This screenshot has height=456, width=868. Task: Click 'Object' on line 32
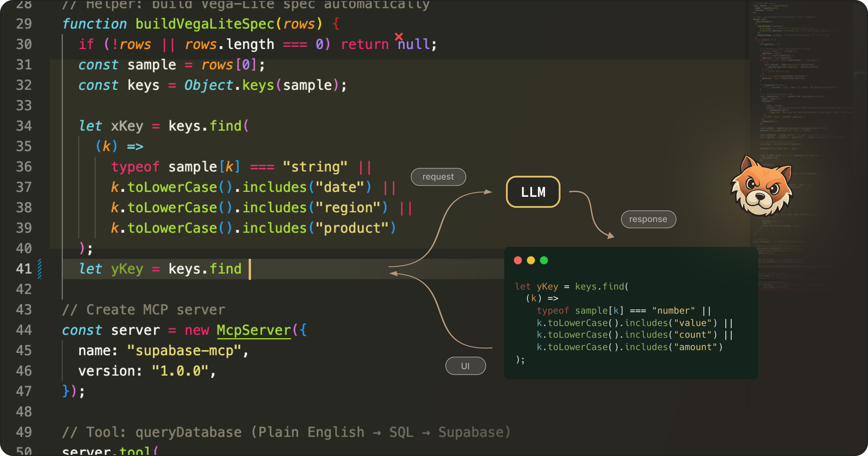pyautogui.click(x=209, y=85)
